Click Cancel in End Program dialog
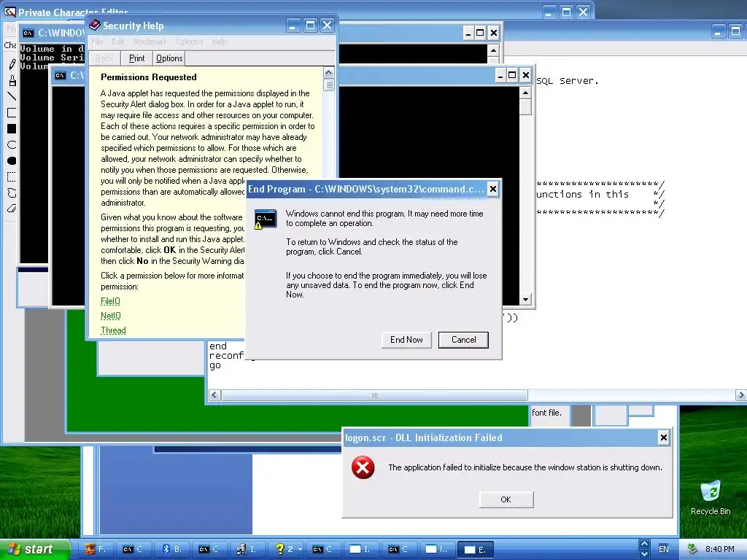This screenshot has height=560, width=747. coord(463,340)
